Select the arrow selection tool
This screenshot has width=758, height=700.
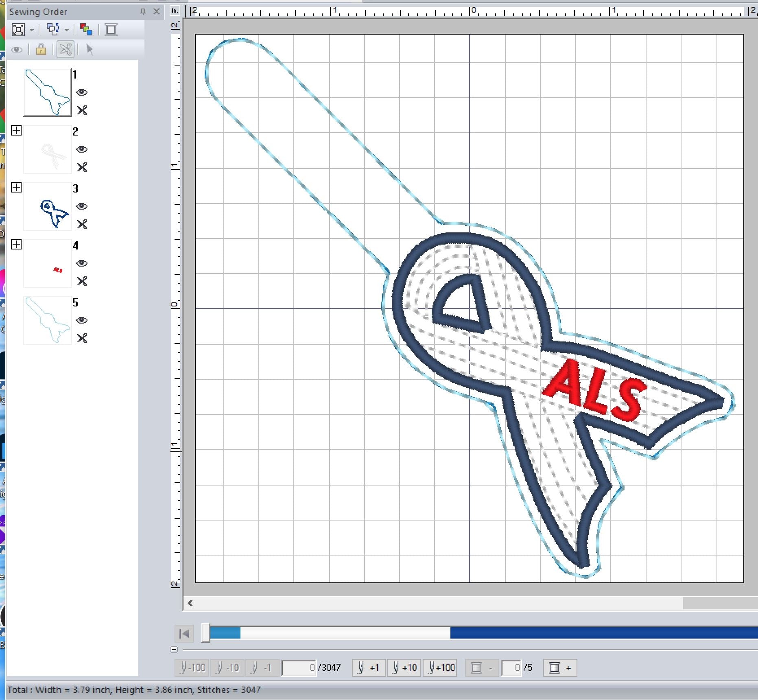pyautogui.click(x=90, y=50)
